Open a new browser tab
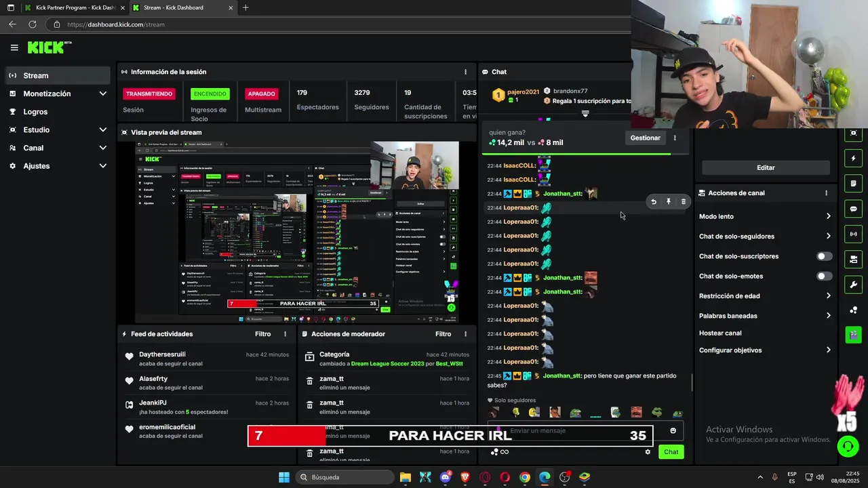 click(x=245, y=7)
